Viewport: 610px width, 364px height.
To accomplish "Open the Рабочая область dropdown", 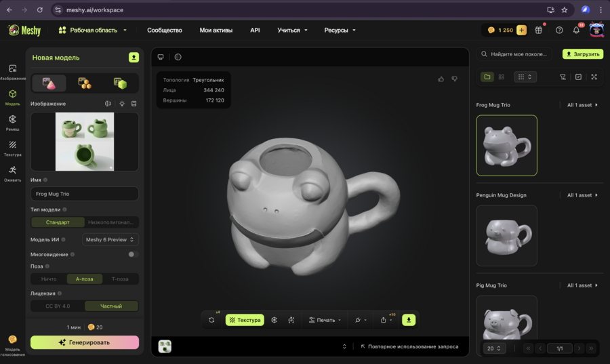I will 93,31.
